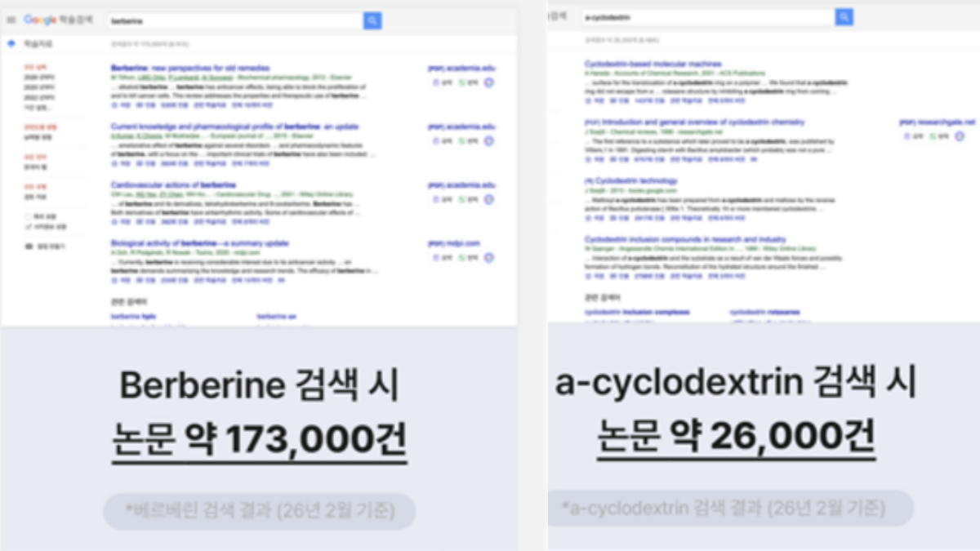980x551 pixels.
Task: Click the blue search button next to the berberine query
Action: [x=372, y=20]
